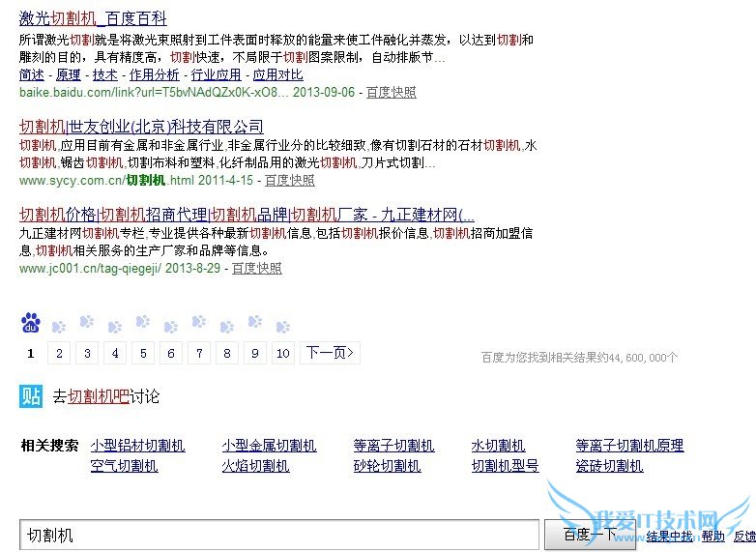The height and width of the screenshot is (552, 756).
Task: Open the 应用对比 sub-link
Action: (278, 74)
